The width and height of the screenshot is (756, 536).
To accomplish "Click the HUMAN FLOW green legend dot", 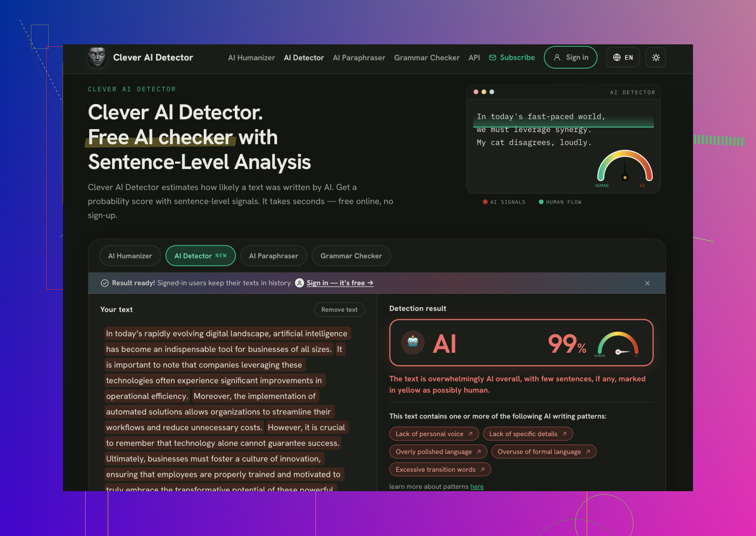I will [541, 202].
